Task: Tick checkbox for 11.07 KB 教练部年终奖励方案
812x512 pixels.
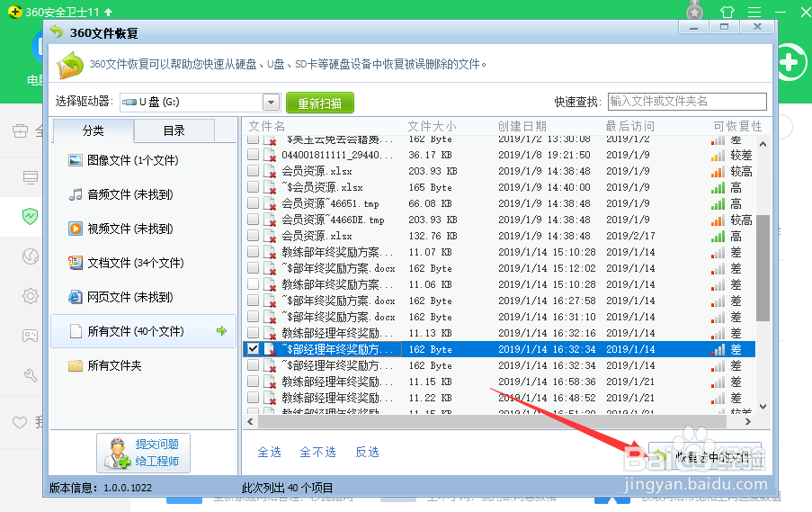Action: [x=253, y=252]
